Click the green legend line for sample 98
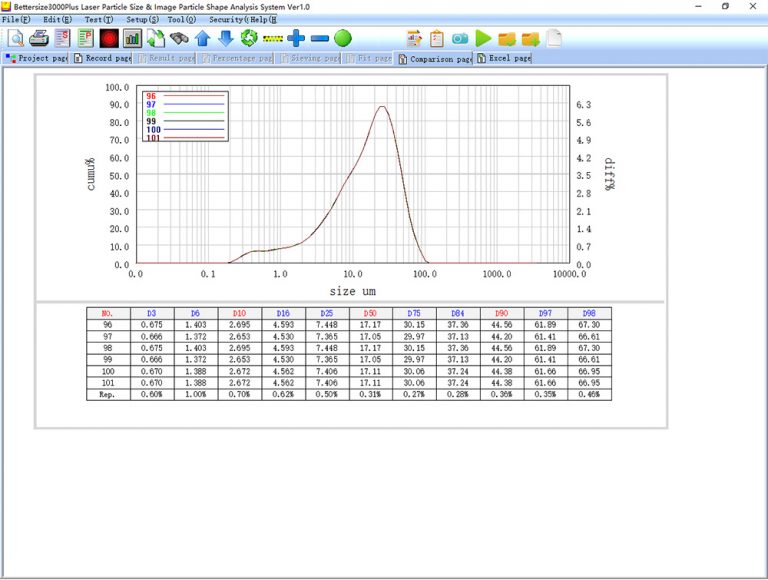Viewport: 768px width, 580px height. tap(193, 113)
